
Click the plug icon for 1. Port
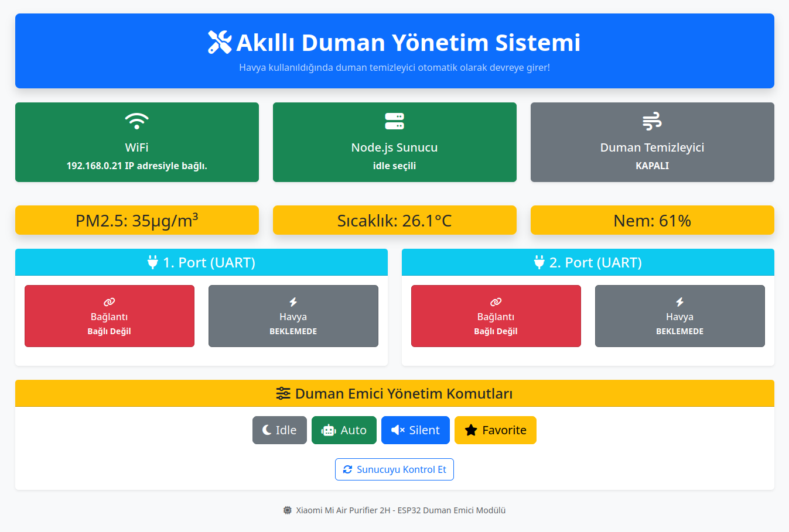(152, 263)
